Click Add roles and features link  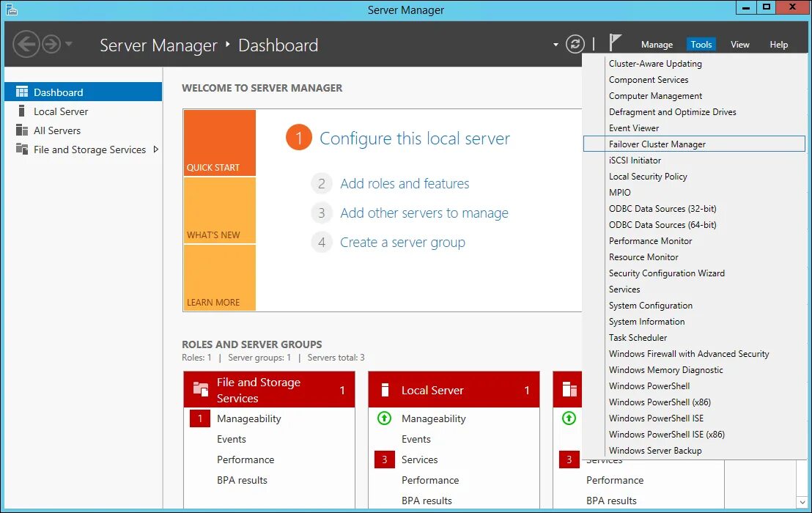coord(405,183)
